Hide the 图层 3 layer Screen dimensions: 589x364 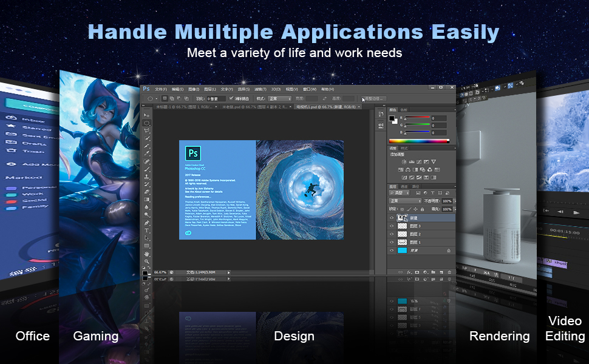coord(392,226)
